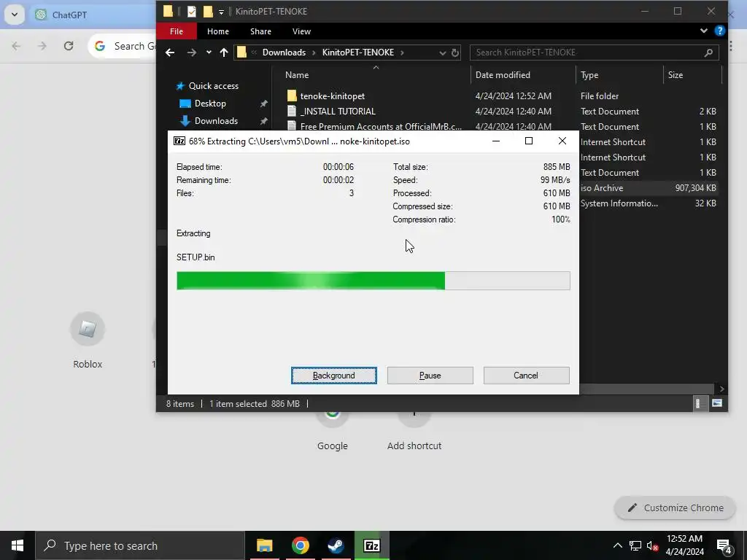This screenshot has width=747, height=560.
Task: Open 7-Zip from the taskbar
Action: [371, 545]
